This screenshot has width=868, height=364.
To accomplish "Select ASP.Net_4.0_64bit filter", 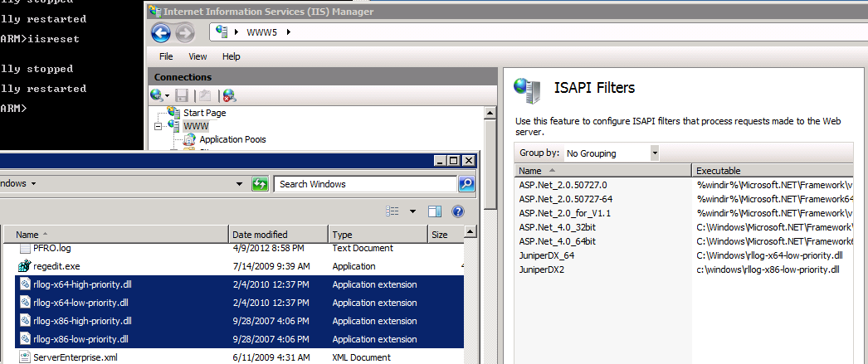I will 557,241.
